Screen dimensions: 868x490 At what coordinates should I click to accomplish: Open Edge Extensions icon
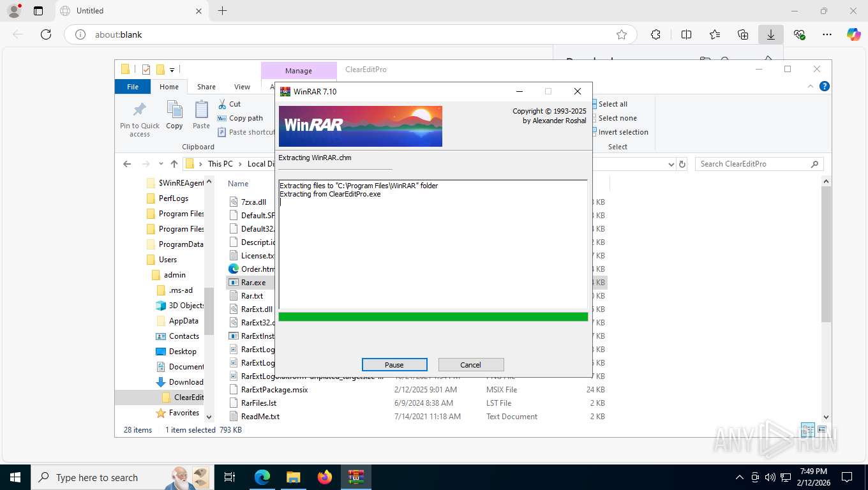coord(655,34)
